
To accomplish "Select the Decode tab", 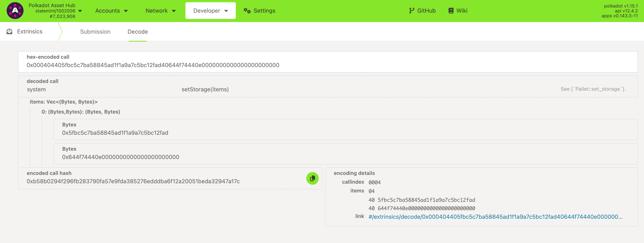I will click(x=138, y=32).
